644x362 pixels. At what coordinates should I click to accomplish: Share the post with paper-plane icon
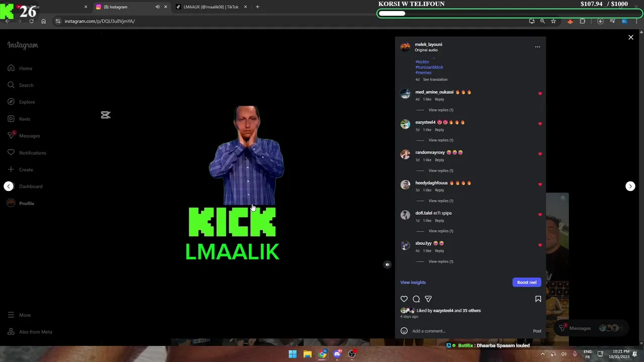pos(428,299)
